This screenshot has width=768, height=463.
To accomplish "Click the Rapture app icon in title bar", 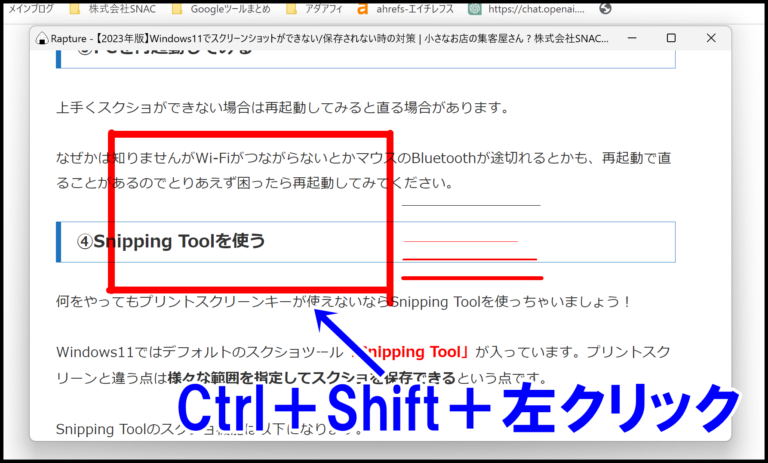I will pyautogui.click(x=42, y=39).
